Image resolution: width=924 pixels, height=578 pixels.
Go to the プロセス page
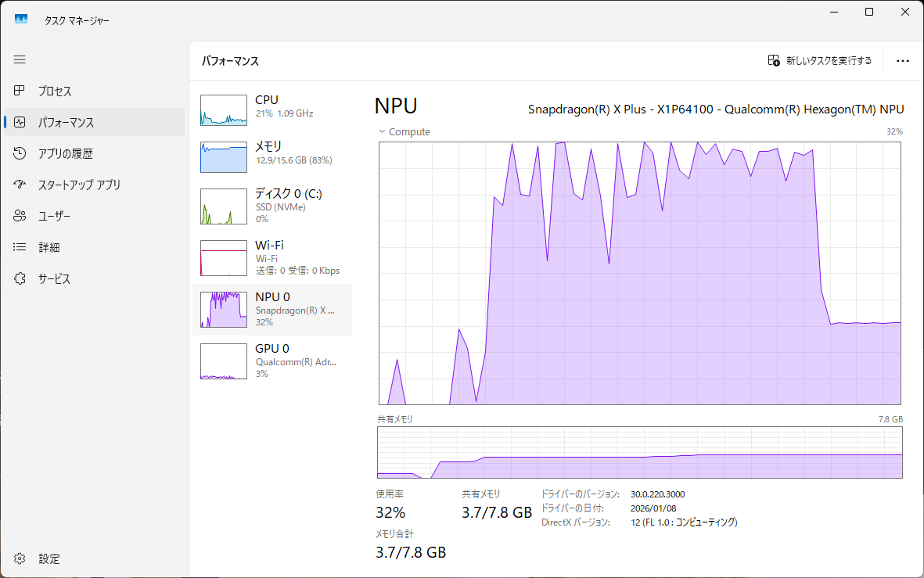pos(55,92)
